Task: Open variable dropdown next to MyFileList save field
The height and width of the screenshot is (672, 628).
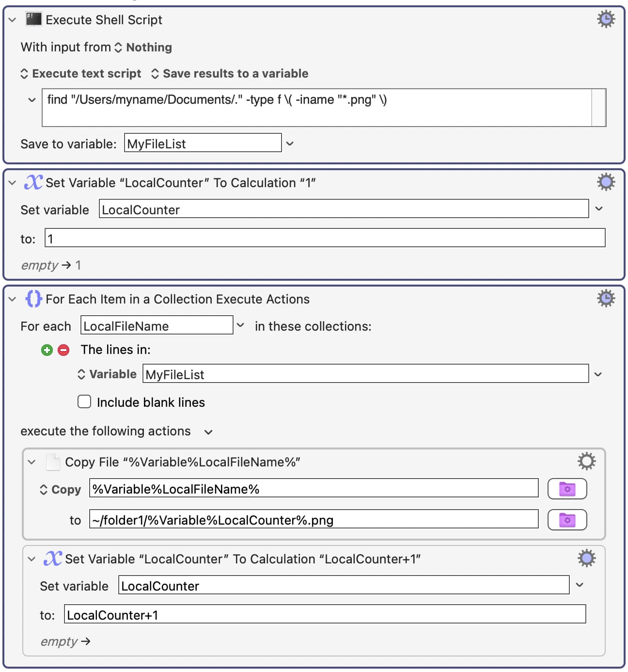Action: click(x=290, y=144)
